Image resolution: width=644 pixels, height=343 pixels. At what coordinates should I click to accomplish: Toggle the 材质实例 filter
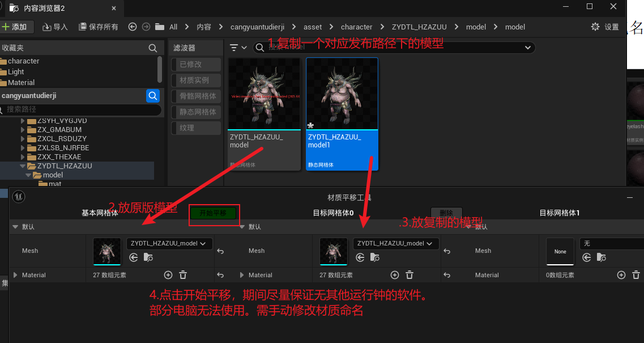(196, 81)
